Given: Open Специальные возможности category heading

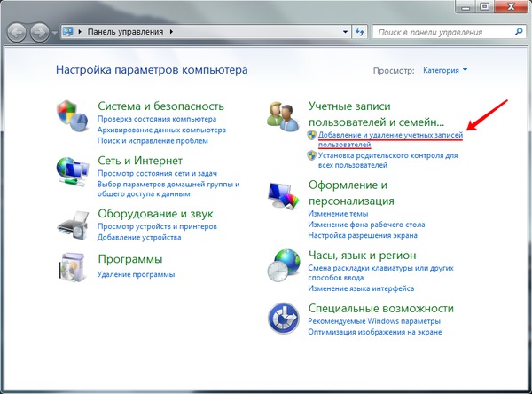Looking at the screenshot, I should click(x=380, y=309).
